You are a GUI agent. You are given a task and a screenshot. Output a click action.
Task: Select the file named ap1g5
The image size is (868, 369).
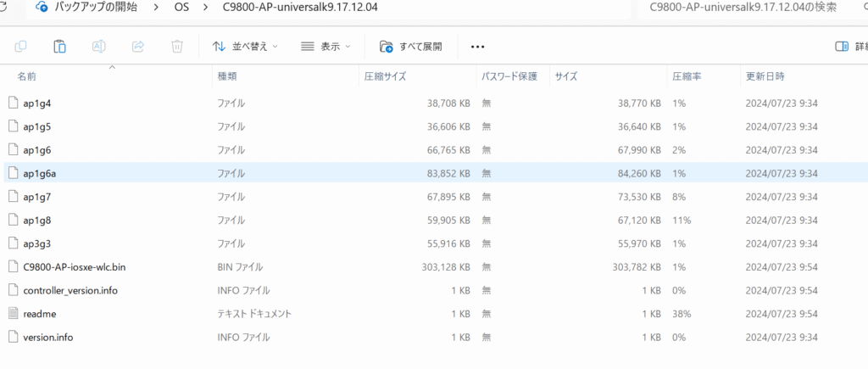click(37, 127)
